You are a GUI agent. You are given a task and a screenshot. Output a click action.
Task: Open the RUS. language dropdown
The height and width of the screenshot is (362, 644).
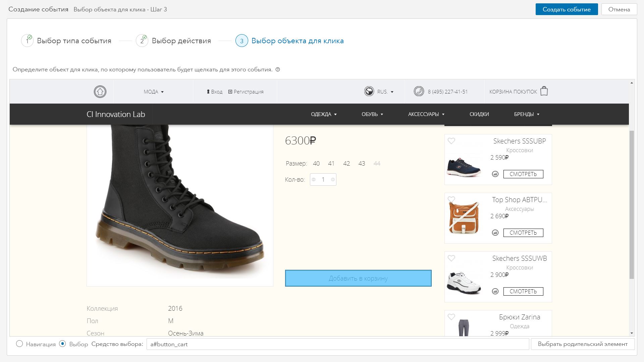[x=385, y=92]
